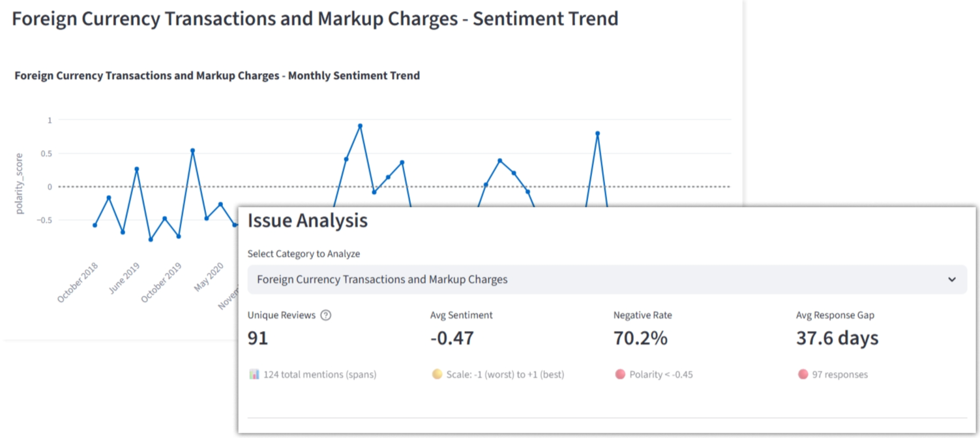Viewport: 980px width, 438px height.
Task: Click the Unique Reviews count 91
Action: 258,338
